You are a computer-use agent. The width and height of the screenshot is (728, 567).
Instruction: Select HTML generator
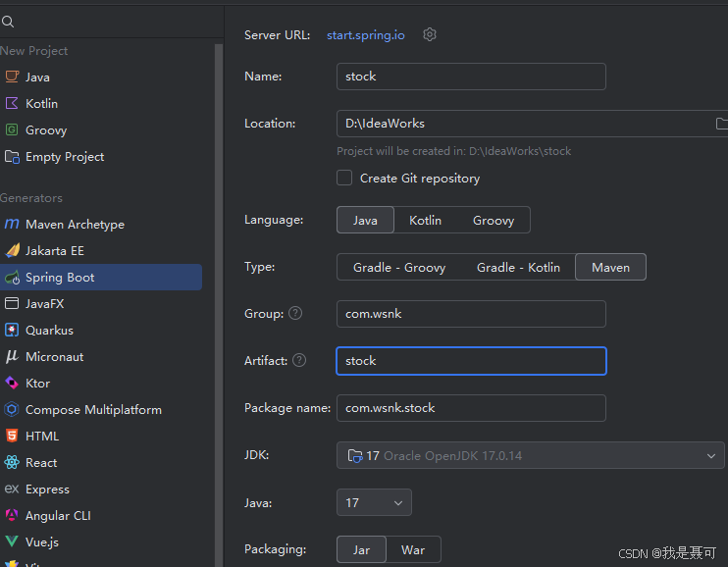(101, 436)
